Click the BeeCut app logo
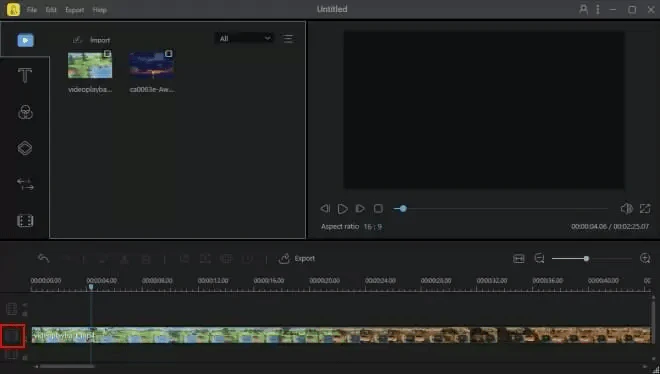Image resolution: width=660 pixels, height=374 pixels. pos(13,9)
